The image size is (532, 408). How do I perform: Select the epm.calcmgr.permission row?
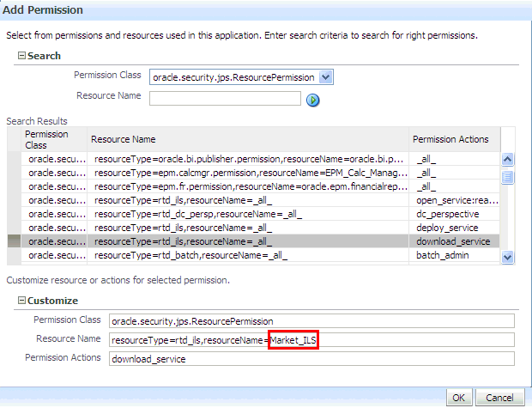click(249, 173)
